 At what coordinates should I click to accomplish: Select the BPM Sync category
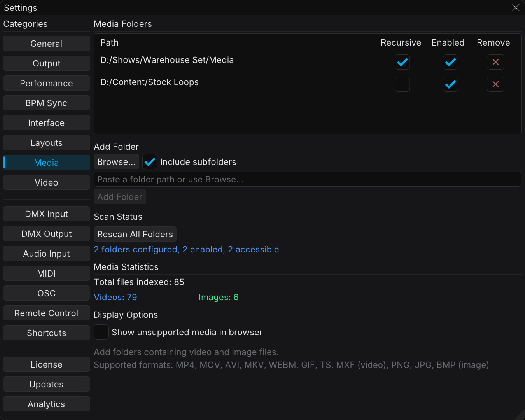coord(47,103)
